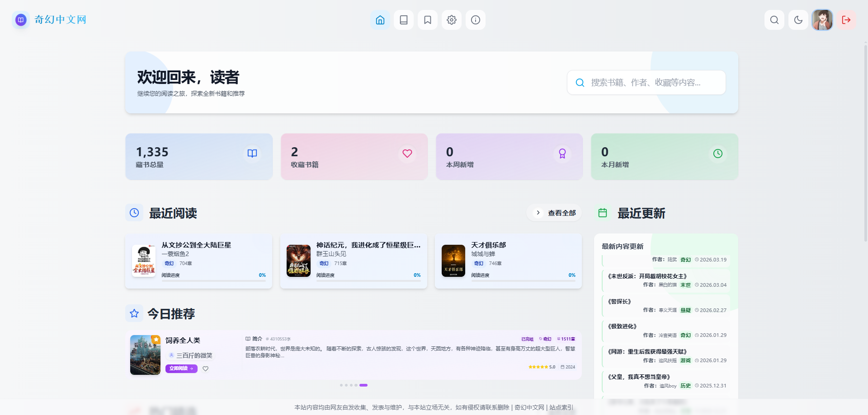Click the magnifier icon inside the search box

580,83
